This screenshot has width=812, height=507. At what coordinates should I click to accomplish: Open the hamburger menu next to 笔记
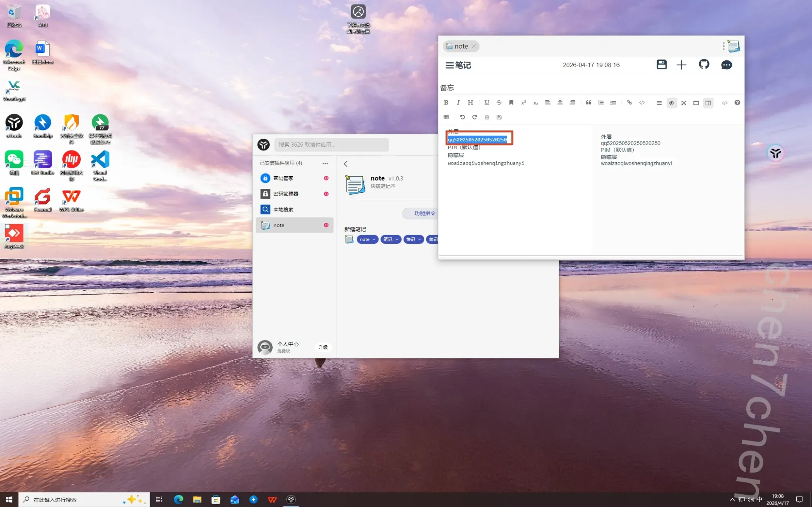(449, 65)
